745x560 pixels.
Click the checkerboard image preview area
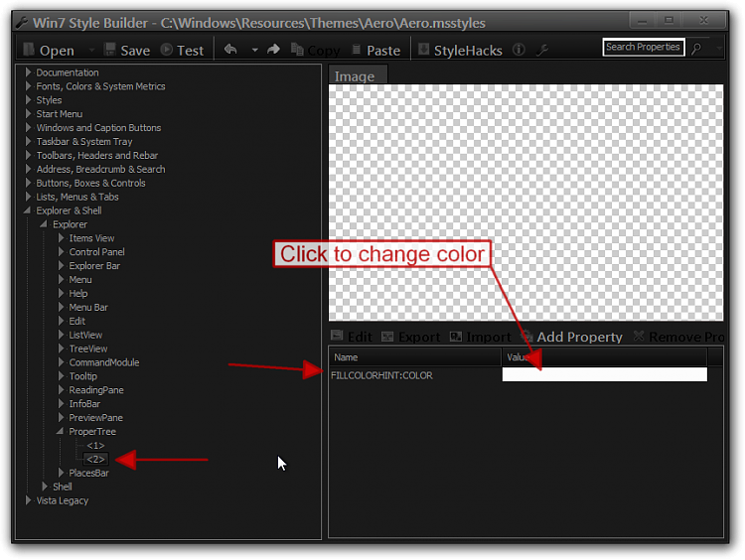point(525,203)
